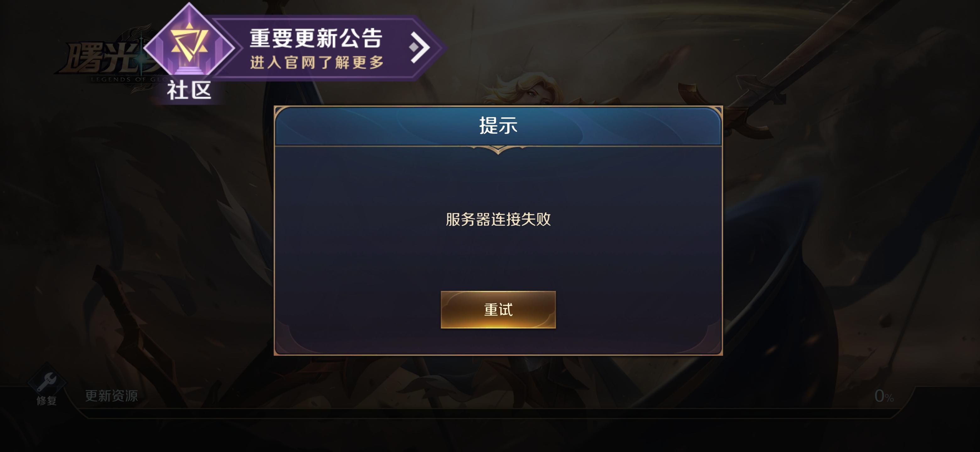980x452 pixels.
Task: Tap the 重试 retry button
Action: (x=498, y=309)
